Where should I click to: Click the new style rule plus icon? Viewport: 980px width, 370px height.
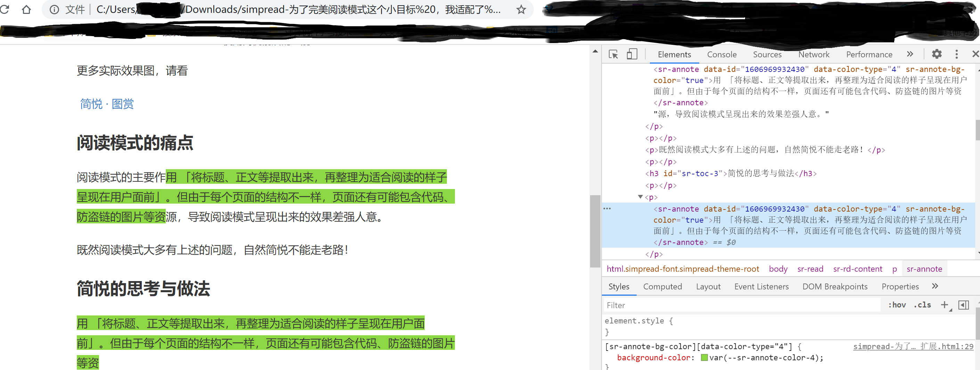945,305
